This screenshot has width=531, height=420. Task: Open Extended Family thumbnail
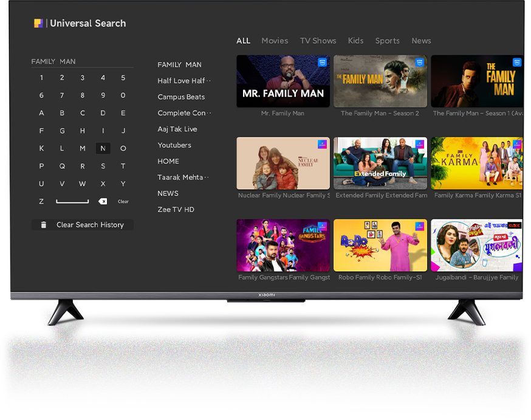click(x=380, y=164)
